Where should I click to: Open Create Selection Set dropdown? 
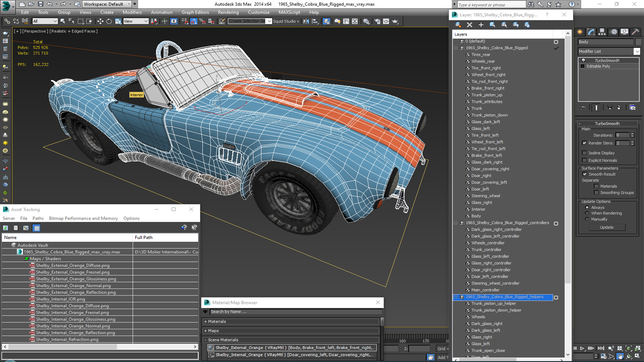[269, 21]
